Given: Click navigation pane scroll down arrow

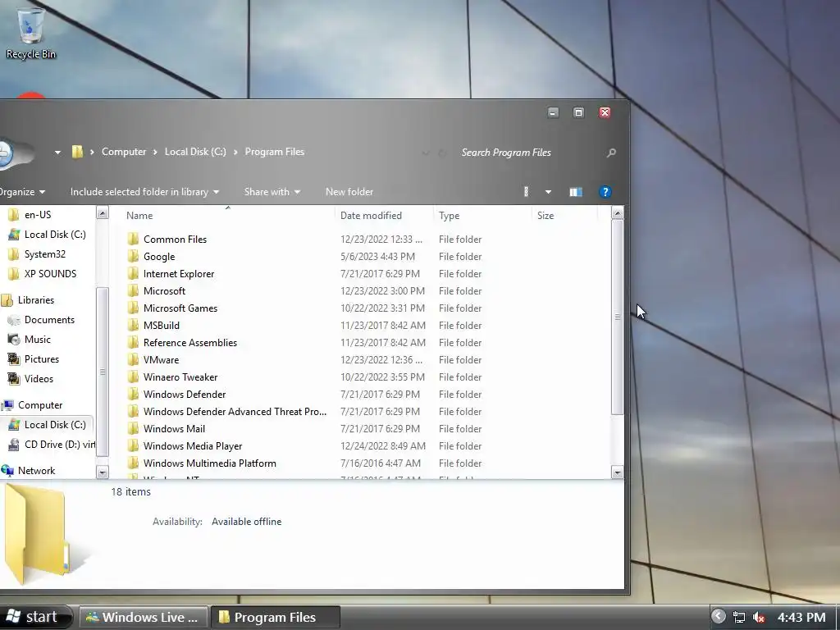Looking at the screenshot, I should (x=103, y=472).
